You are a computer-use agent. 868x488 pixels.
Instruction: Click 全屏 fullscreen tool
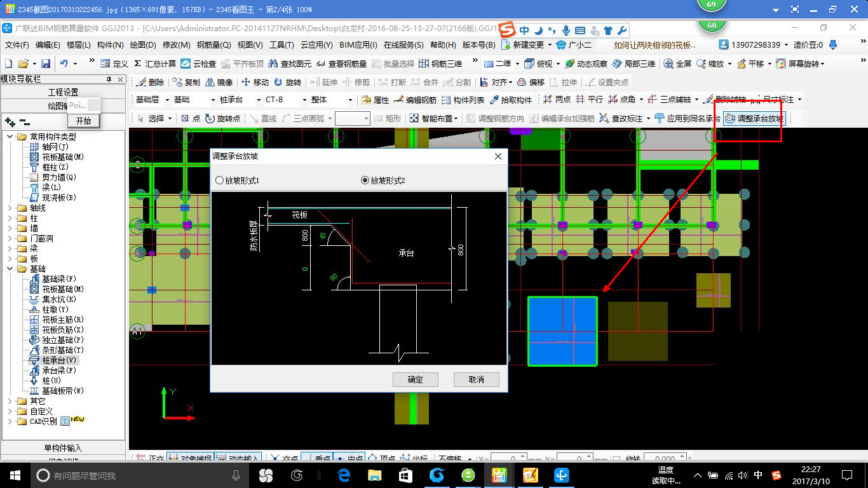coord(677,64)
